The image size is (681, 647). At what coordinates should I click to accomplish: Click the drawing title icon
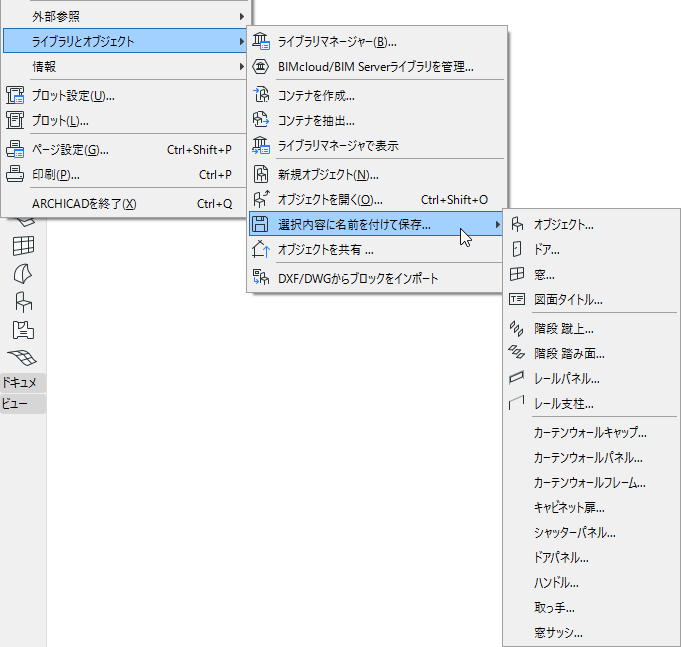pos(517,299)
